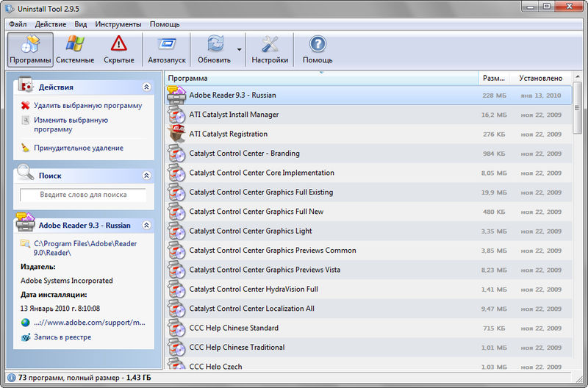Image resolution: width=588 pixels, height=388 pixels.
Task: Click icon of Localization All entry
Action: (x=176, y=309)
